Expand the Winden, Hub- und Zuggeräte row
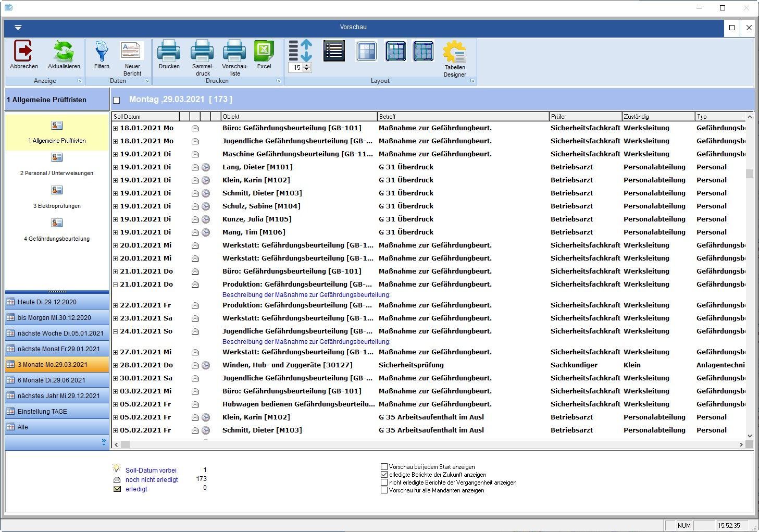759x532 pixels. click(116, 365)
